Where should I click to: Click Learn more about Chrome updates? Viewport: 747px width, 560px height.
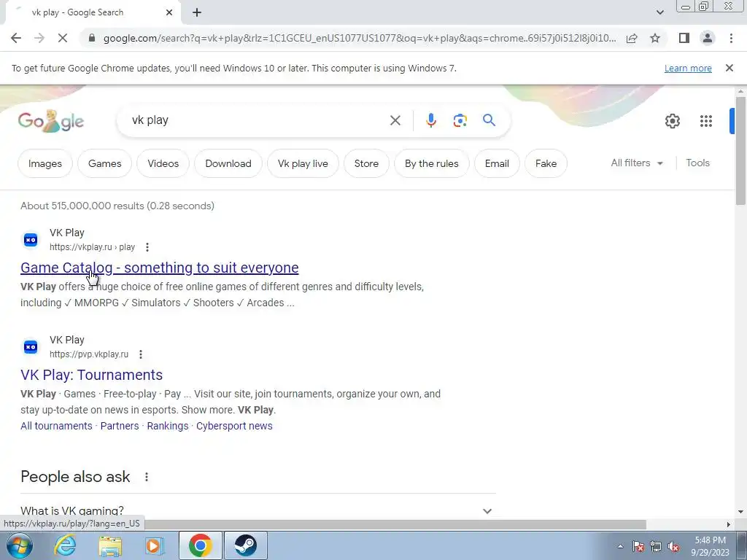688,68
